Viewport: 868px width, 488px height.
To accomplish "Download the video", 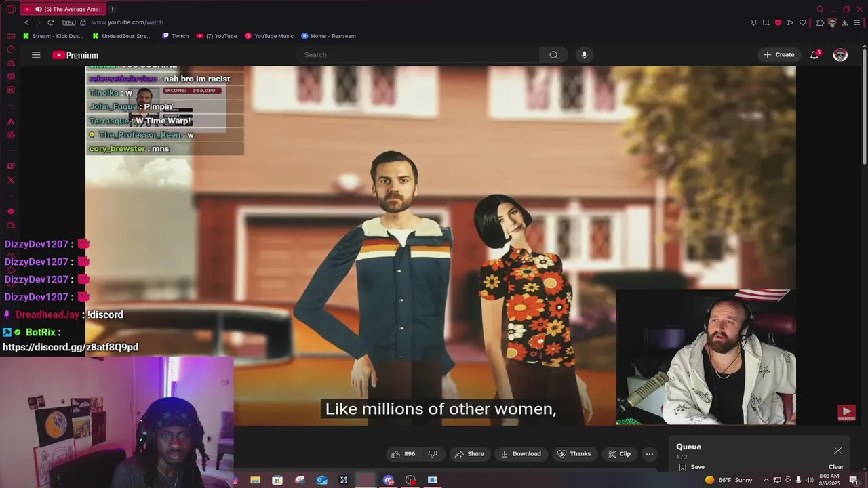I will (521, 454).
